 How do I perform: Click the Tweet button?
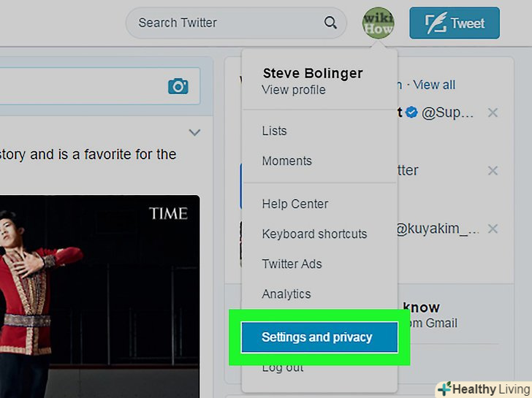pyautogui.click(x=454, y=23)
